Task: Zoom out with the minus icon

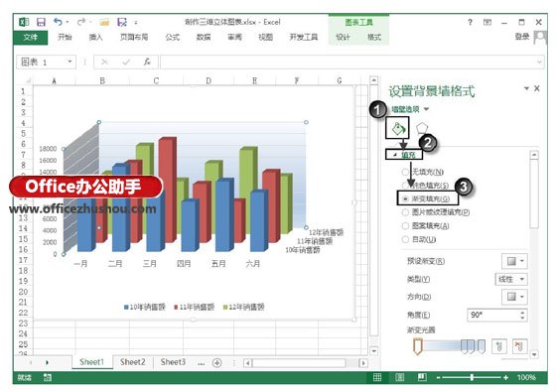Action: point(438,378)
